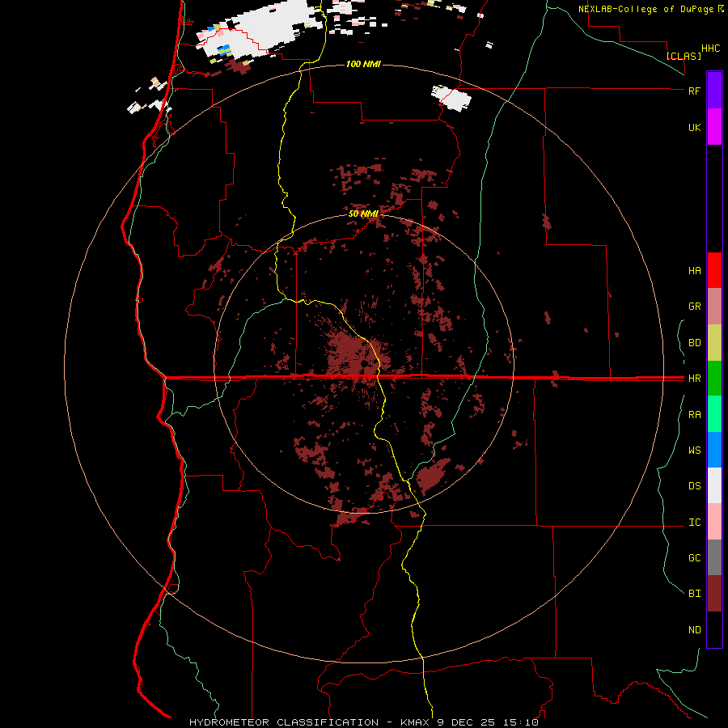This screenshot has height=728, width=728.
Task: Click the HHC product code label
Action: pos(710,49)
